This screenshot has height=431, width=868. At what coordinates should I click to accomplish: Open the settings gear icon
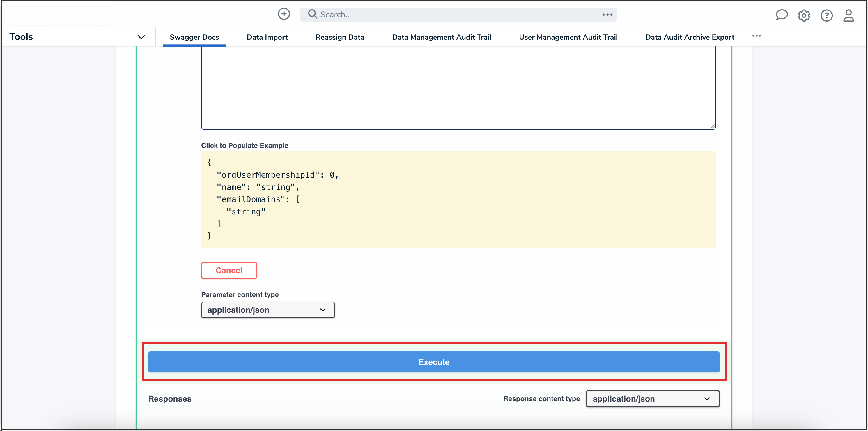[x=804, y=15]
